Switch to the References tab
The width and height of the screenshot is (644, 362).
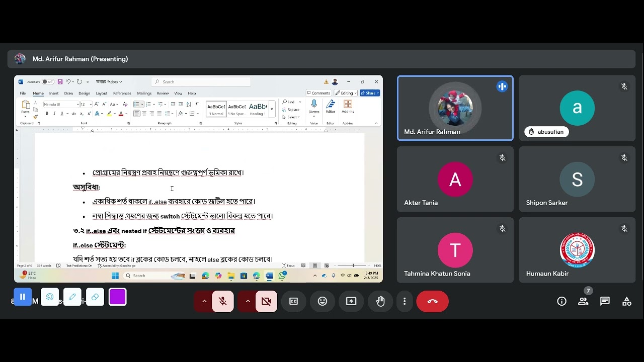pyautogui.click(x=122, y=93)
